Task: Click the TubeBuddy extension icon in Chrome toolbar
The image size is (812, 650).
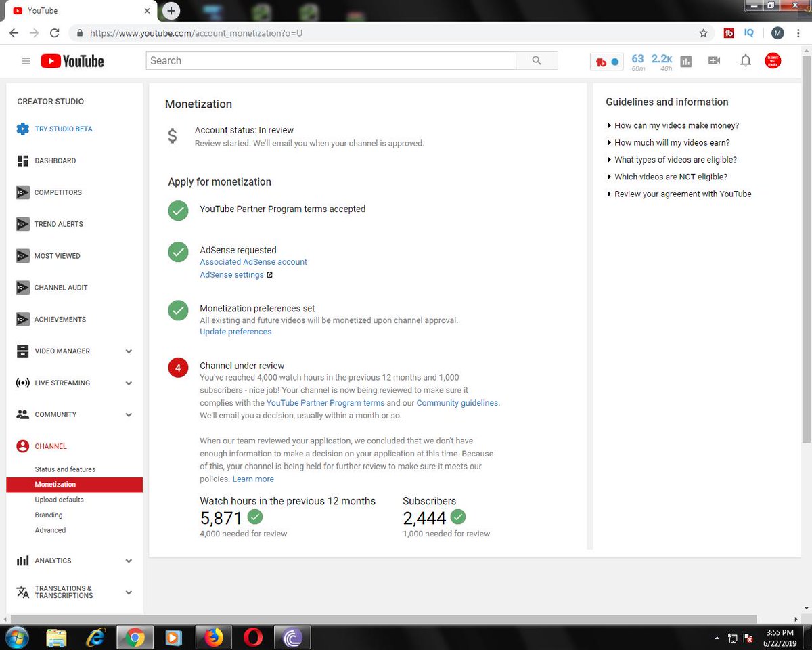Action: [x=729, y=32]
